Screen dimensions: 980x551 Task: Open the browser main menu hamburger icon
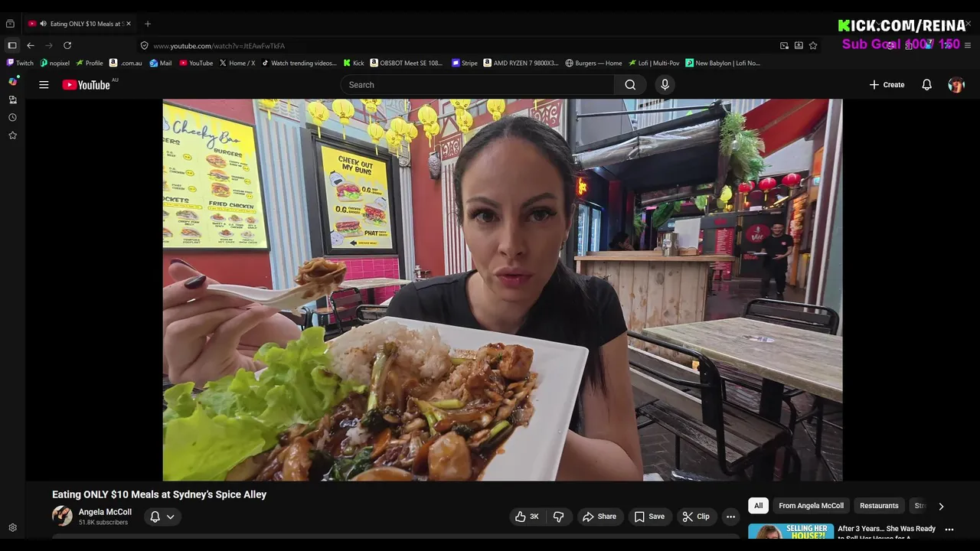(968, 46)
